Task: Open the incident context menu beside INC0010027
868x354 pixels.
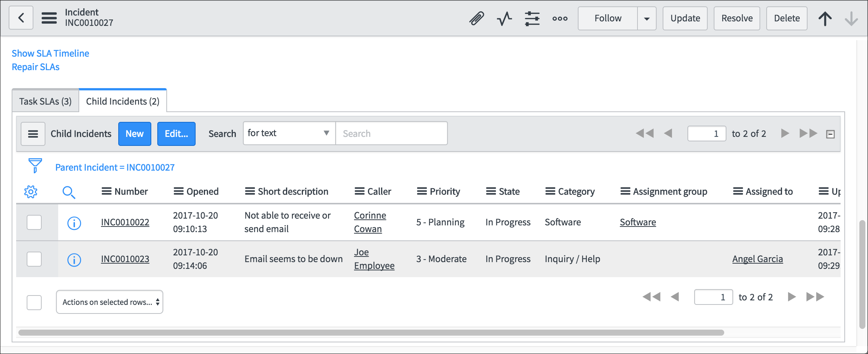Action: [x=49, y=18]
